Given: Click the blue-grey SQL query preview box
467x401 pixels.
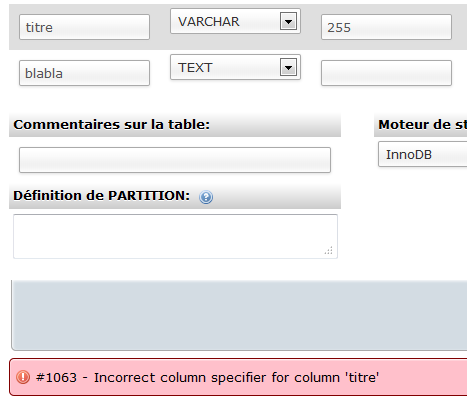Looking at the screenshot, I should [x=239, y=315].
